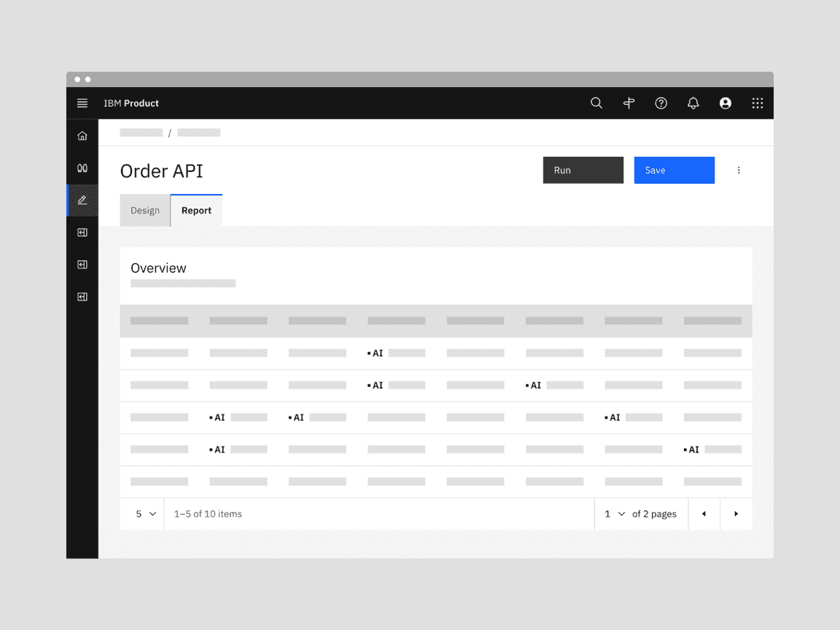Open the hamburger navigation menu

82,103
